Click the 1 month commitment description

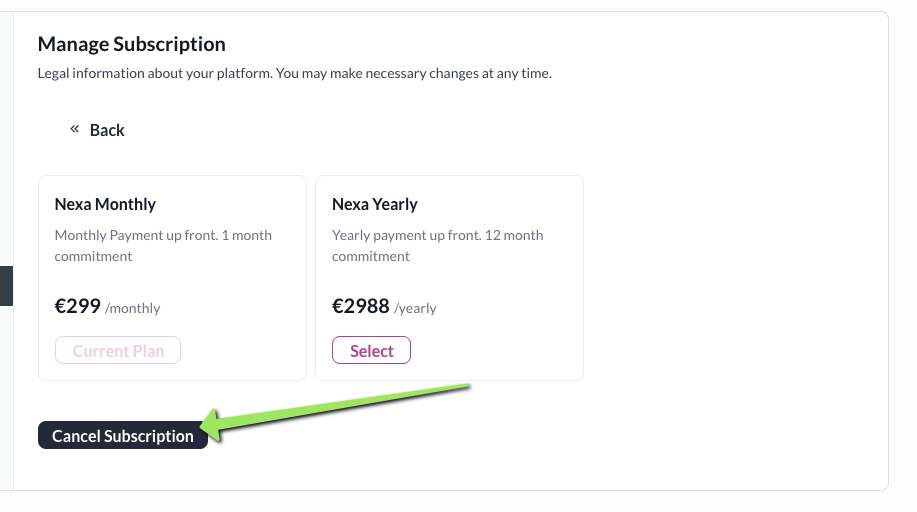click(163, 246)
